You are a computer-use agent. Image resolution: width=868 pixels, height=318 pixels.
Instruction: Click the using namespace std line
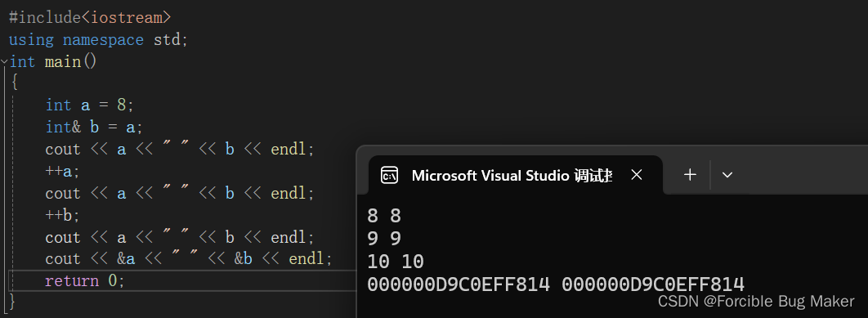(x=99, y=40)
